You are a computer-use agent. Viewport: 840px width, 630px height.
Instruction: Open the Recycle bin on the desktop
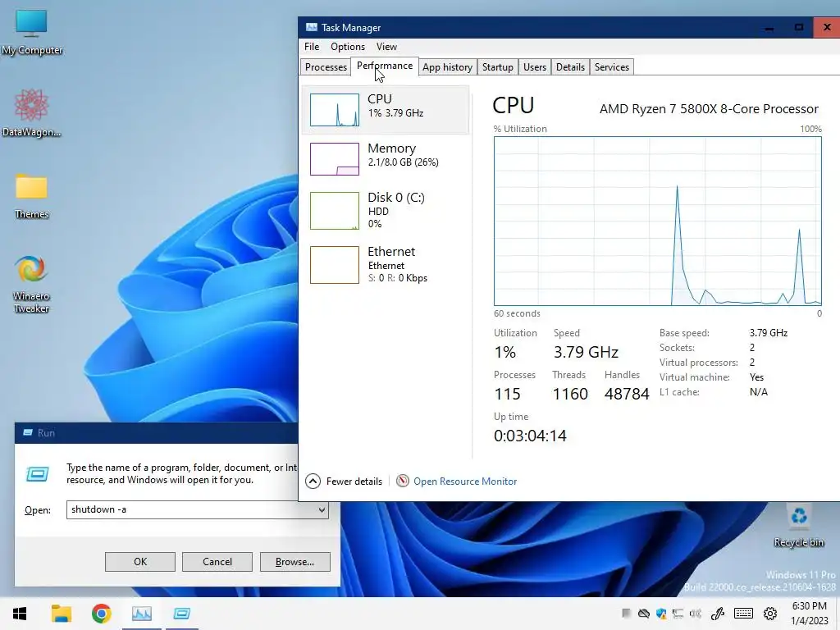pyautogui.click(x=799, y=525)
